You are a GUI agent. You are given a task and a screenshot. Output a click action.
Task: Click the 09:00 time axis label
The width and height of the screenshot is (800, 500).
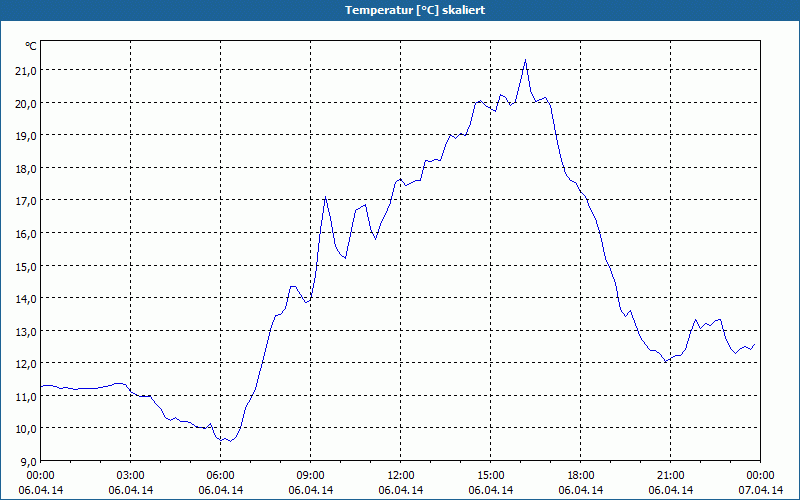(x=311, y=476)
